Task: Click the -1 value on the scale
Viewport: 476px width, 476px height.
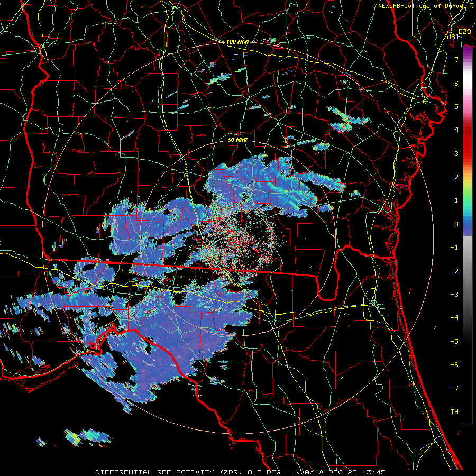Action: [454, 248]
